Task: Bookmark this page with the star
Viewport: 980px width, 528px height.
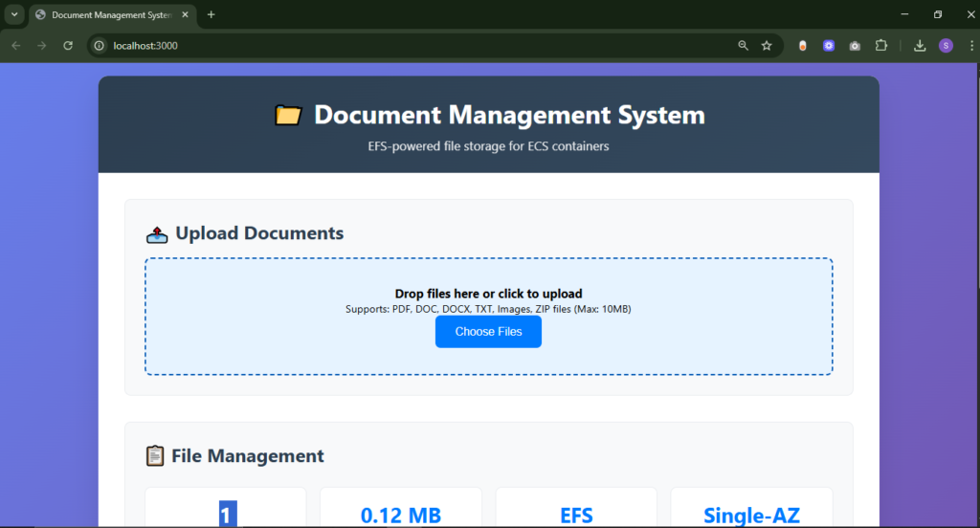Action: point(767,46)
